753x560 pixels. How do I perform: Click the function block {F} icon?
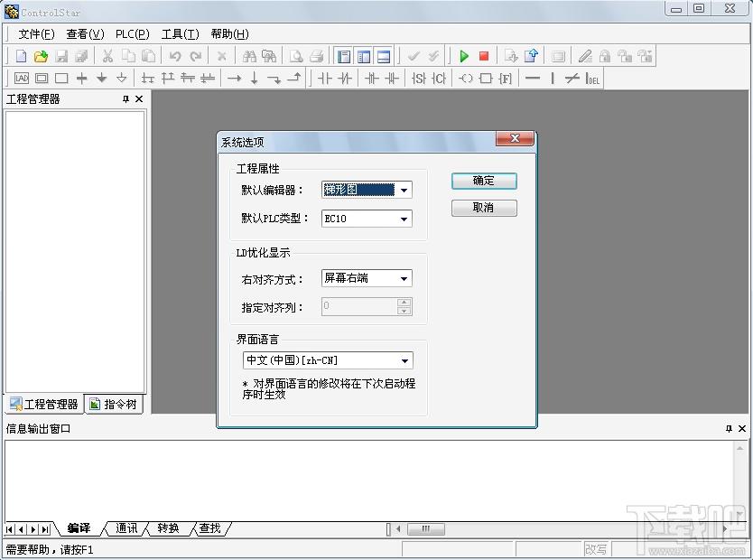(x=505, y=79)
